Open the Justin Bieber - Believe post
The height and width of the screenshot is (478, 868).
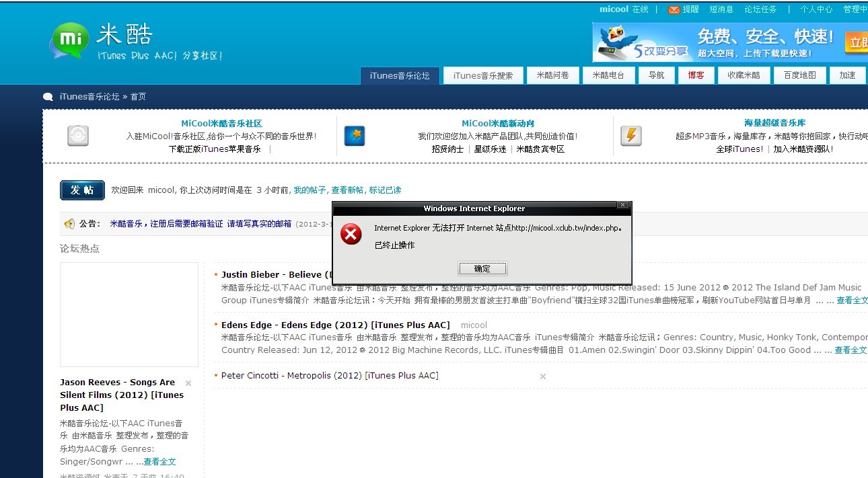pos(276,275)
